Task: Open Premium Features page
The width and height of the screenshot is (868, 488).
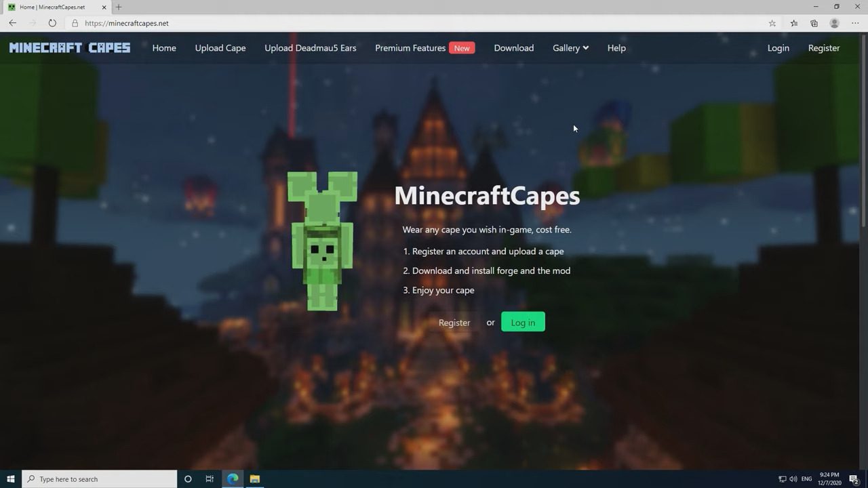Action: point(410,48)
